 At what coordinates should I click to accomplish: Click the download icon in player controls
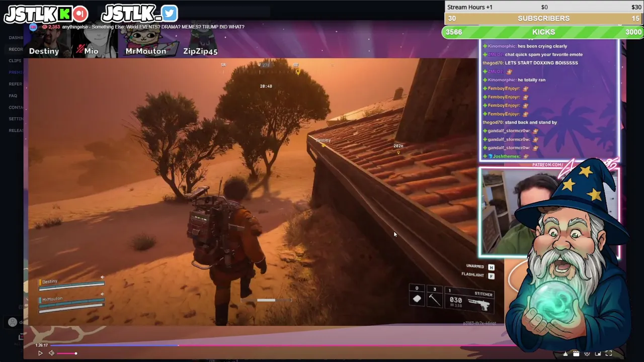(566, 354)
